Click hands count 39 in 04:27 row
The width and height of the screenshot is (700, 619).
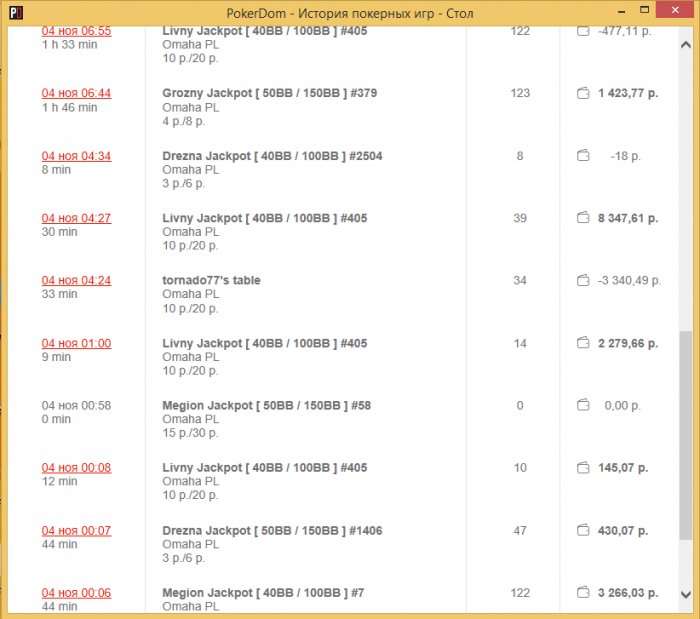[x=520, y=218]
